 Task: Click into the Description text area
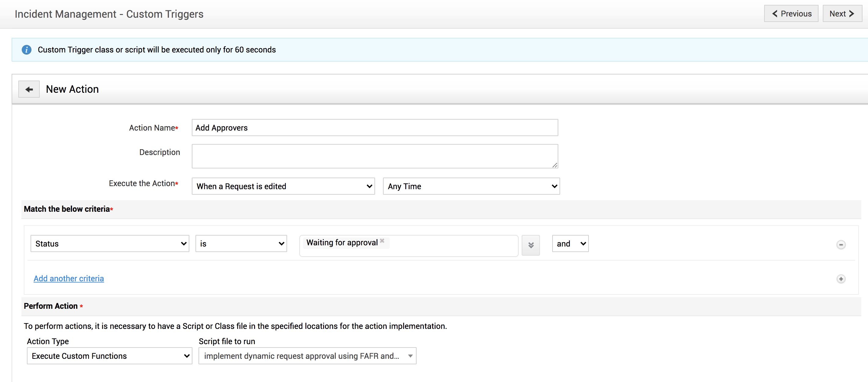click(x=374, y=156)
